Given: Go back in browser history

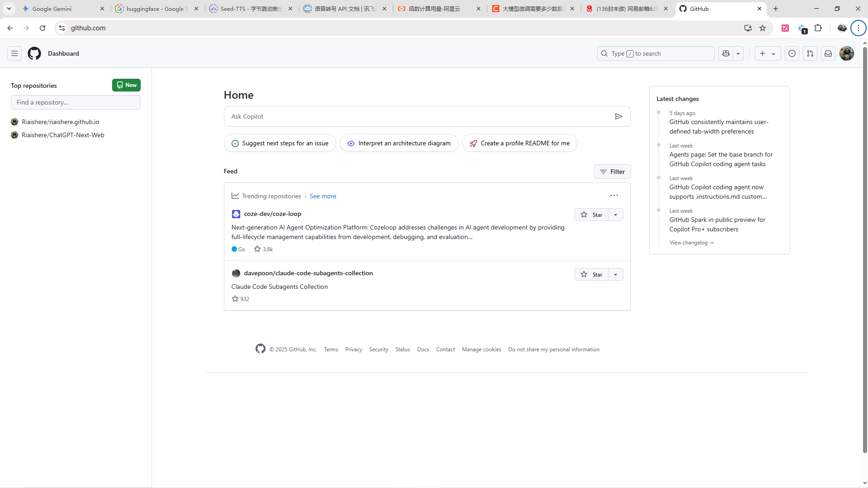Looking at the screenshot, I should pos(10,28).
